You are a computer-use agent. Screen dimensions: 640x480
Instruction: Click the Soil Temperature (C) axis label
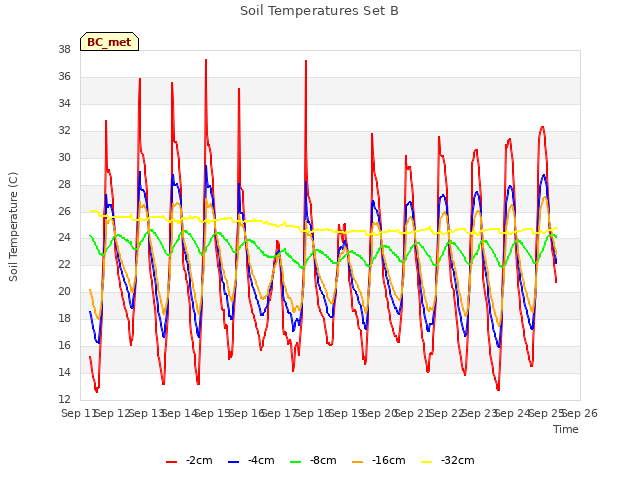point(13,227)
